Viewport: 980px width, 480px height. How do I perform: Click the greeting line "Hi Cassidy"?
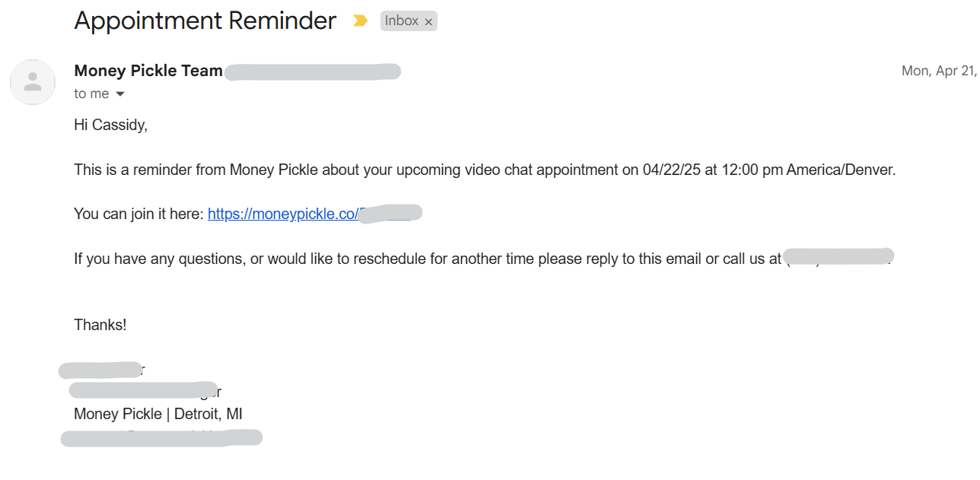tap(110, 124)
